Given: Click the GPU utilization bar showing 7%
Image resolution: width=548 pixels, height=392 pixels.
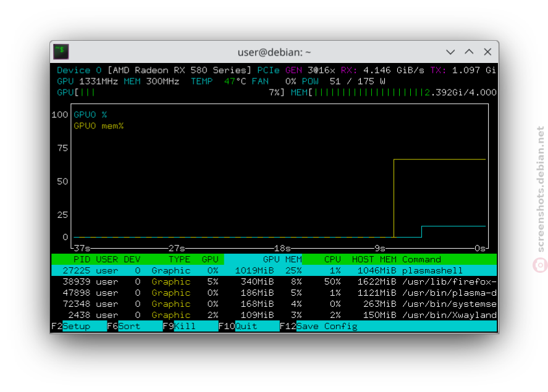Looking at the screenshot, I should [x=171, y=93].
